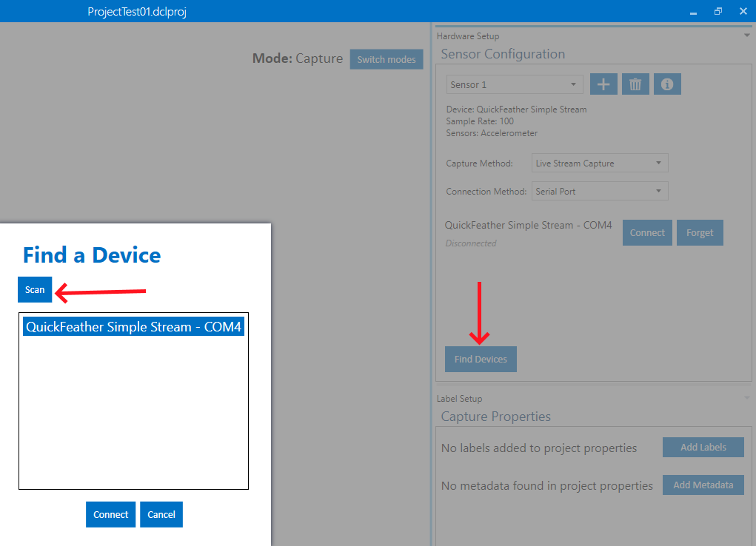Click Connect next to QuickFeather COM4 in Sensor Configuration
Image resolution: width=756 pixels, height=546 pixels.
(x=647, y=233)
